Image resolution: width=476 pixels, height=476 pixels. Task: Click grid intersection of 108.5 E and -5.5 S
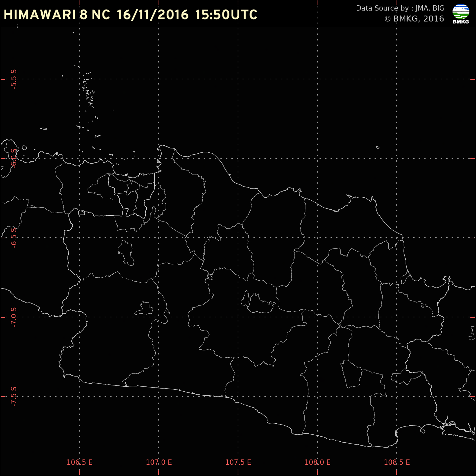(x=397, y=79)
